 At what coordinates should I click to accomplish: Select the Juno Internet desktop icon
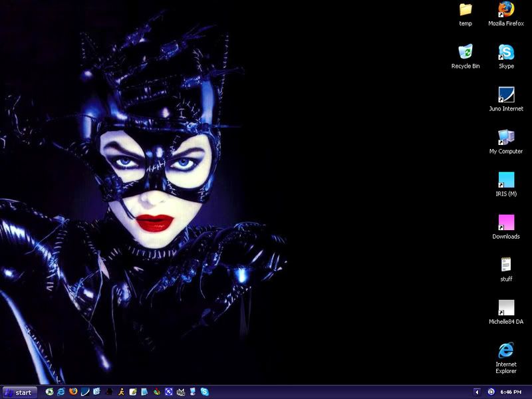point(506,95)
